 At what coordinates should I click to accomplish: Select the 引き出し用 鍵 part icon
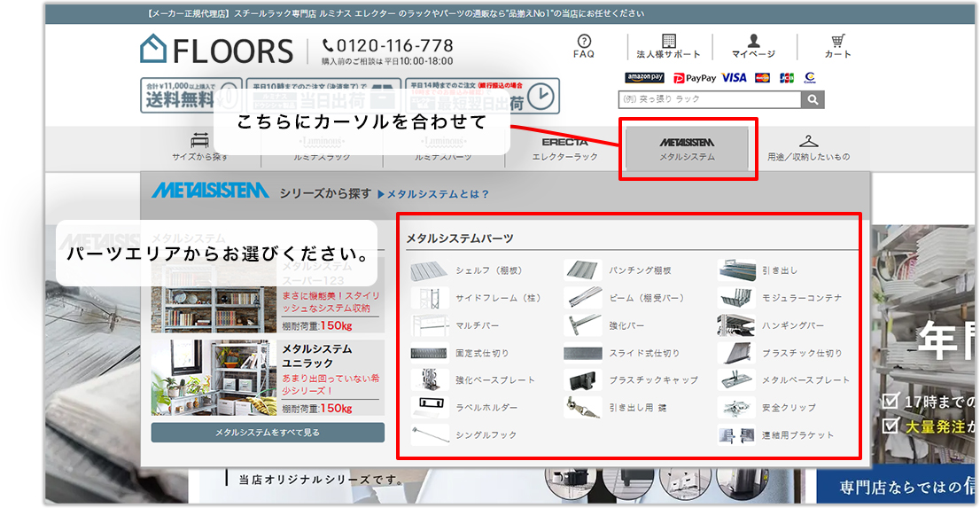[x=582, y=407]
